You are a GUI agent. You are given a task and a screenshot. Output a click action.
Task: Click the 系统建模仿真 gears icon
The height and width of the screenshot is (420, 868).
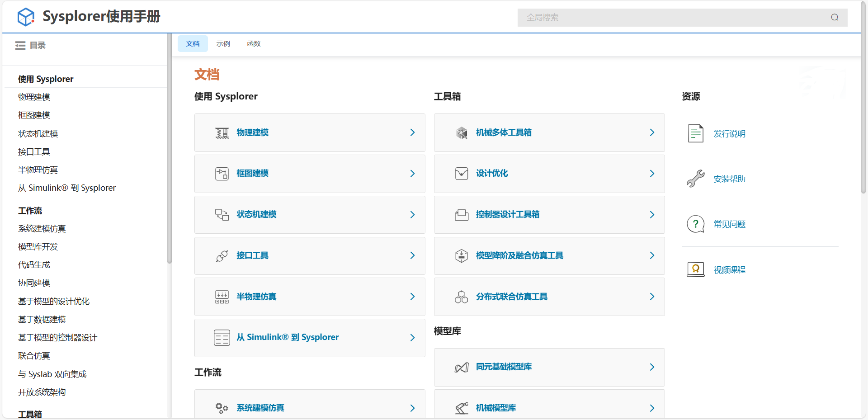222,408
